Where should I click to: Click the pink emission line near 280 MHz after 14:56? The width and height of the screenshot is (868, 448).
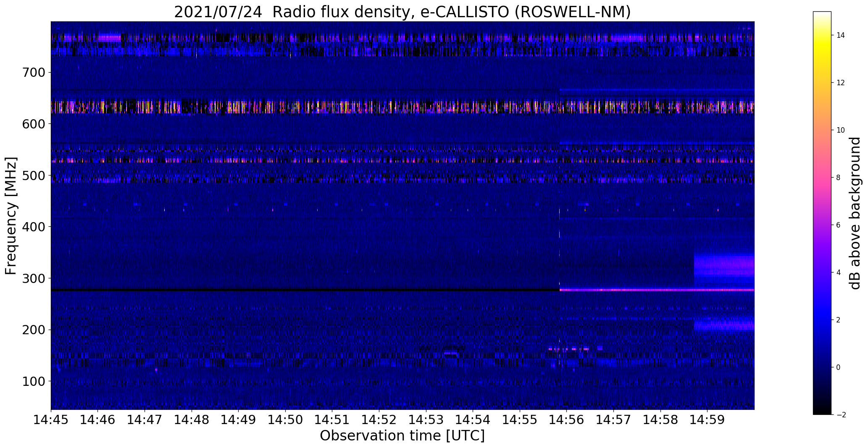click(657, 290)
